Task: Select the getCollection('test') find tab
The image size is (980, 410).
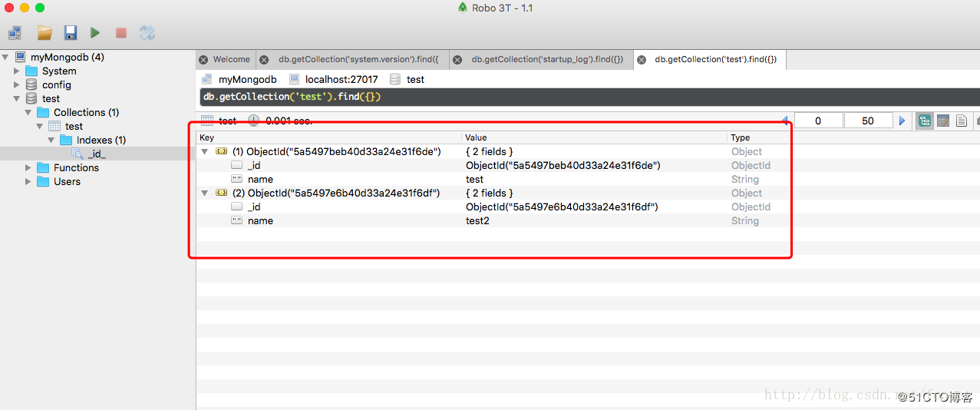Action: [715, 59]
